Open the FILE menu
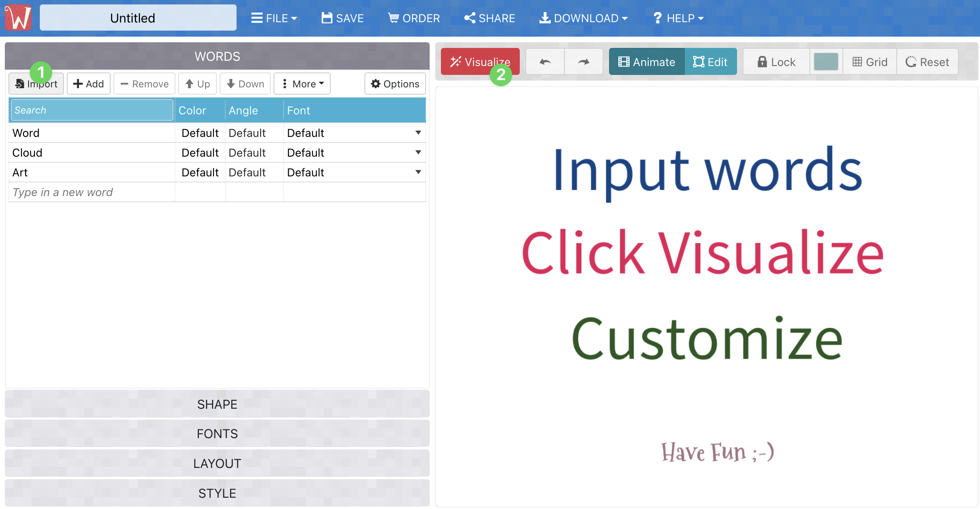This screenshot has width=980, height=509. click(274, 18)
